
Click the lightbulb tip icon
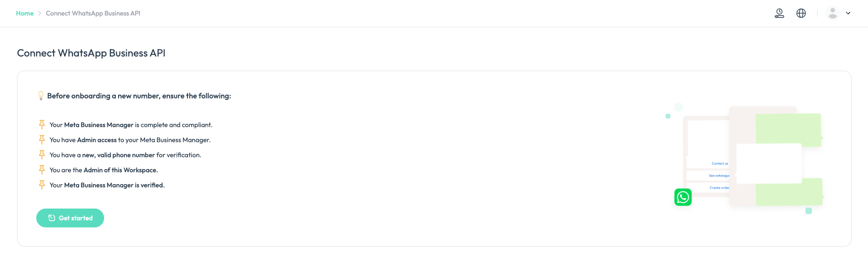[41, 96]
